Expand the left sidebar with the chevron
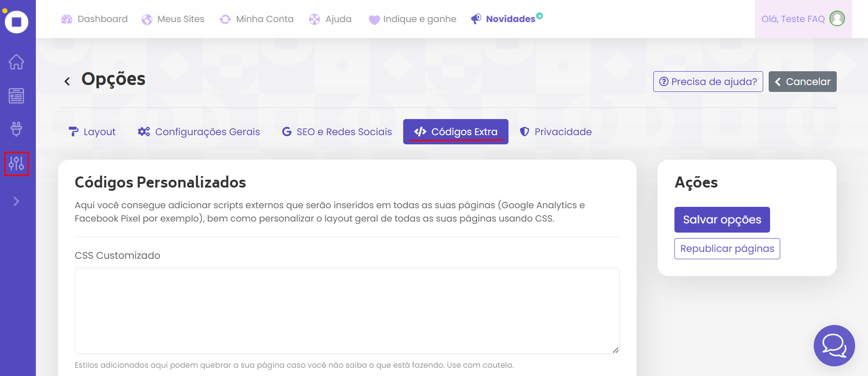 pos(17,201)
